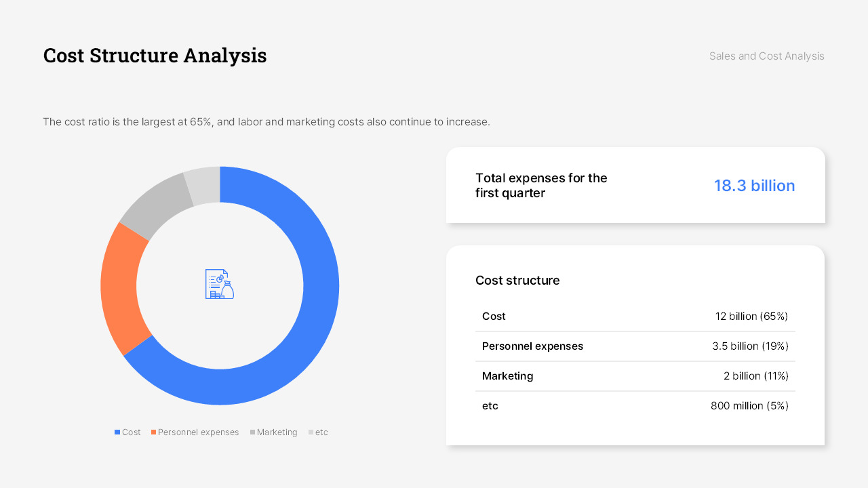Click the Cost row in the table
Screen dimensions: 868x488
[635, 316]
